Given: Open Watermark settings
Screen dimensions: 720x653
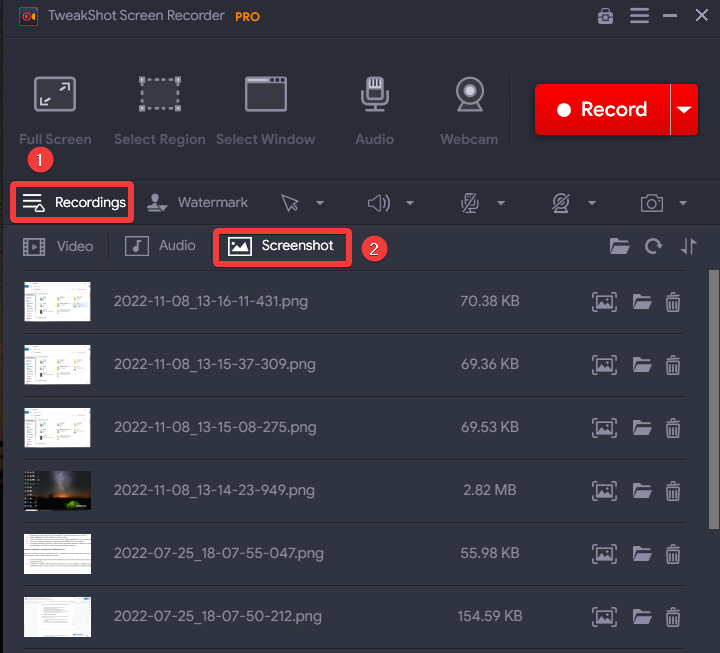Looking at the screenshot, I should pyautogui.click(x=197, y=203).
